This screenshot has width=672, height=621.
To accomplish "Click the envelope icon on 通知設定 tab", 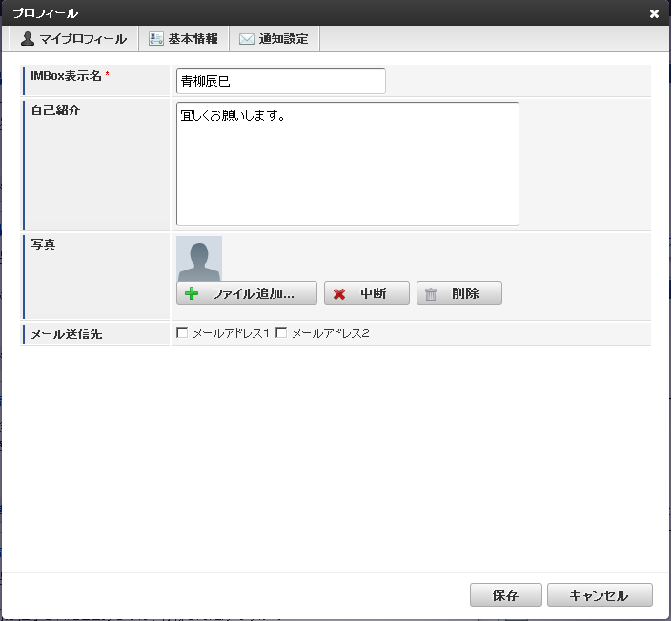I will click(x=247, y=39).
